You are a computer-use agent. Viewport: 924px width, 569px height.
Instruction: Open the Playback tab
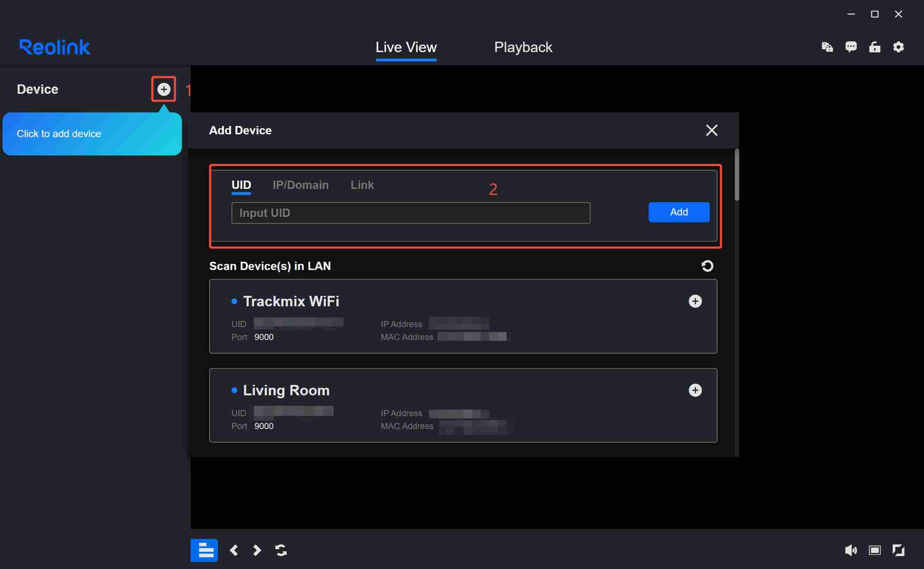tap(523, 47)
